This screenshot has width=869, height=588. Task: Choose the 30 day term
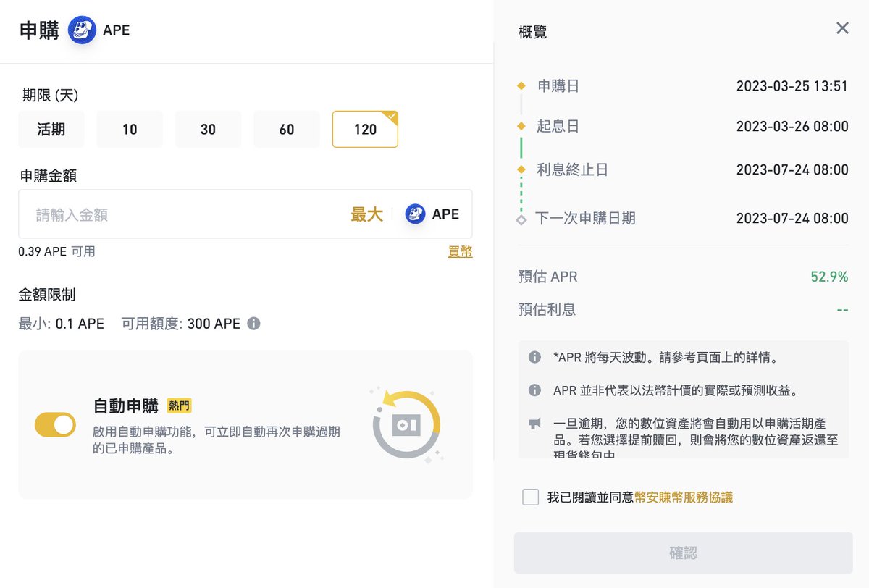pos(208,130)
